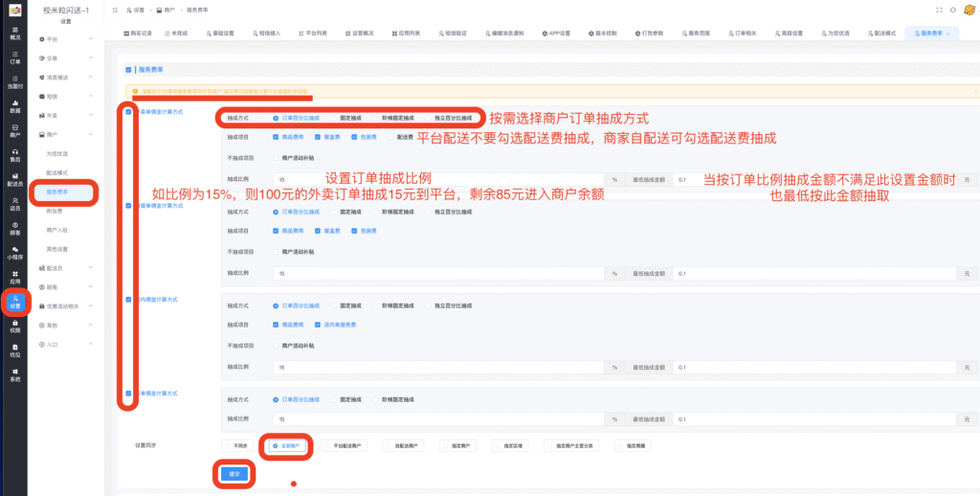Expand the 外卖 settings group
Screen dimensions: 980x496
[66, 116]
